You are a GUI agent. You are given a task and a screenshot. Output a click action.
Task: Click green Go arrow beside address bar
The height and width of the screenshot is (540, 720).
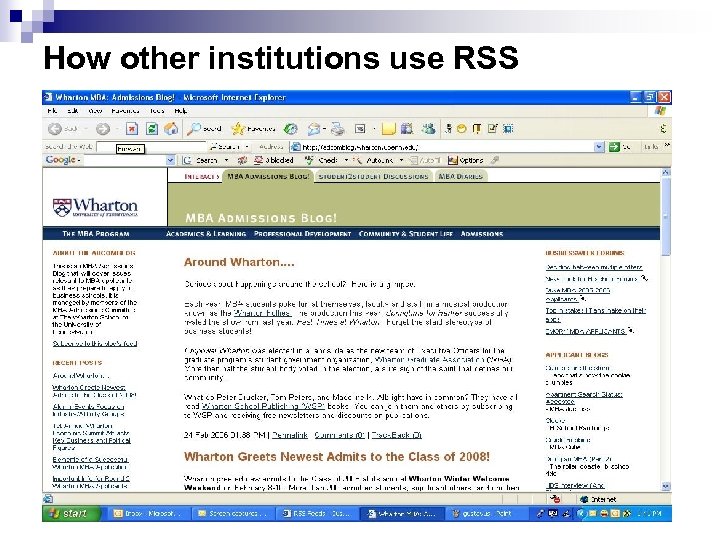[x=614, y=147]
